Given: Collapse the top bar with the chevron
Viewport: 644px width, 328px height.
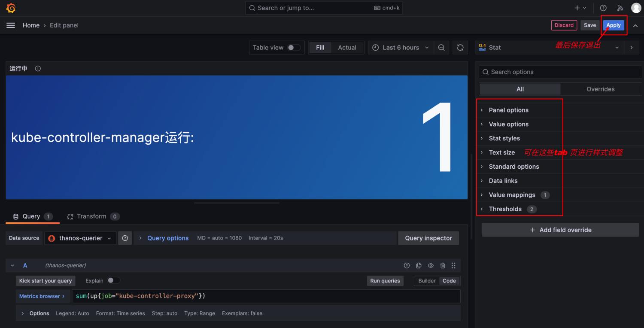Looking at the screenshot, I should click(x=635, y=26).
